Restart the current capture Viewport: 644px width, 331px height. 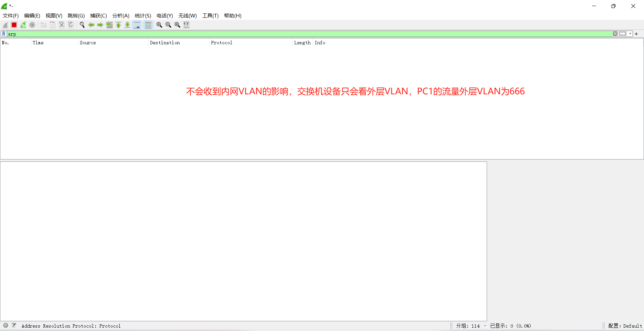[x=23, y=25]
